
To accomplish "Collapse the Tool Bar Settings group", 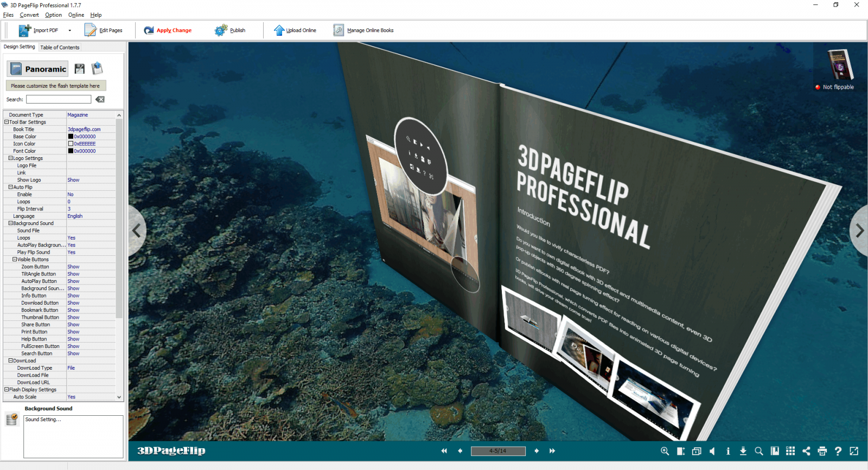I will (x=7, y=122).
